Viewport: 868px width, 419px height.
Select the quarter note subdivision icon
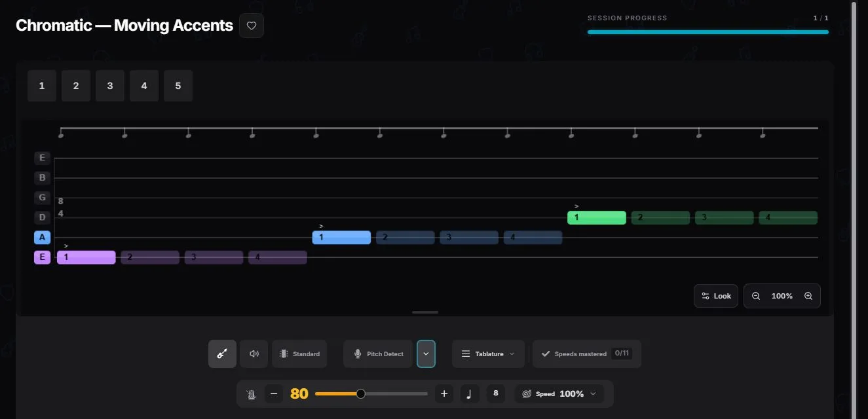469,393
